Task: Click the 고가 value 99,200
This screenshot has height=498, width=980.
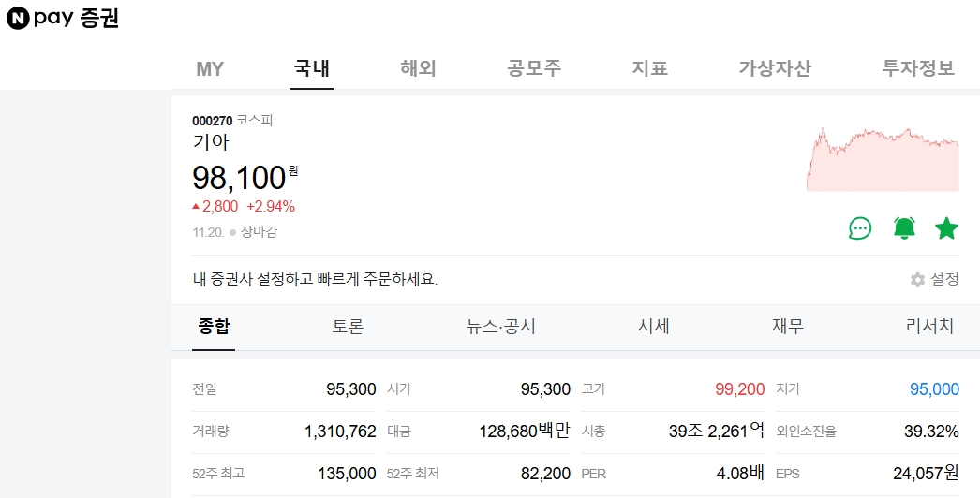Action: [740, 389]
